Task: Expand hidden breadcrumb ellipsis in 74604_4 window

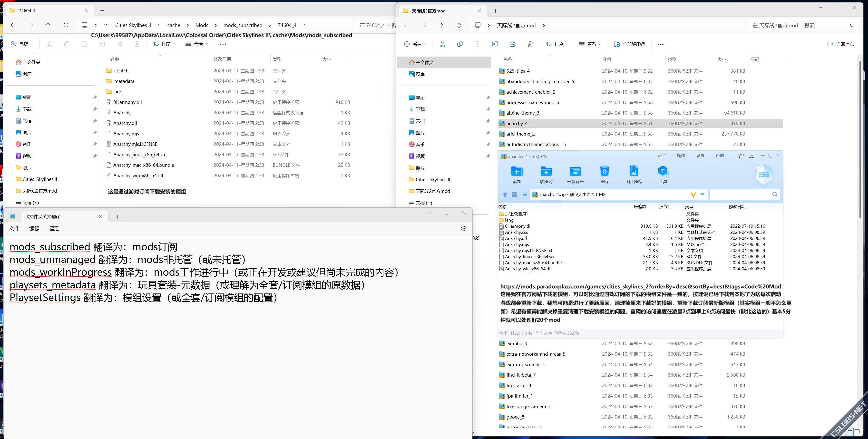Action: pyautogui.click(x=107, y=25)
